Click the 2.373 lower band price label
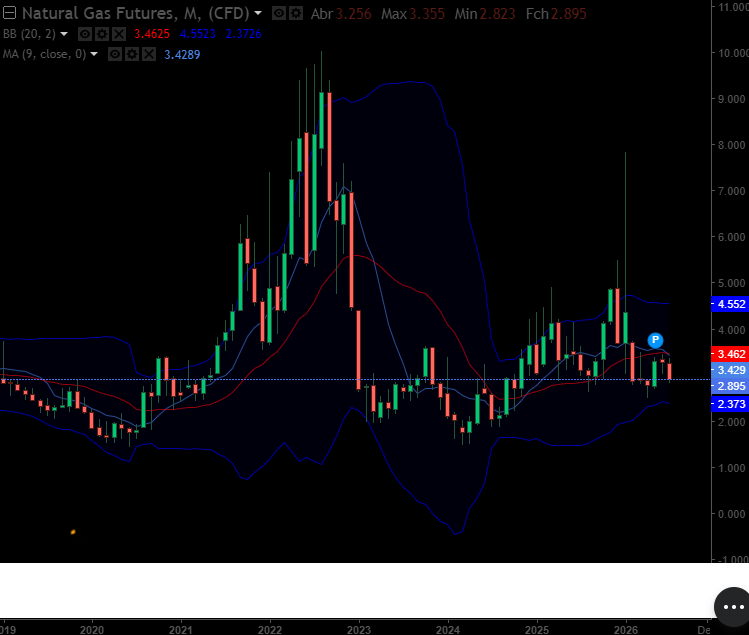The width and height of the screenshot is (749, 635). click(730, 404)
